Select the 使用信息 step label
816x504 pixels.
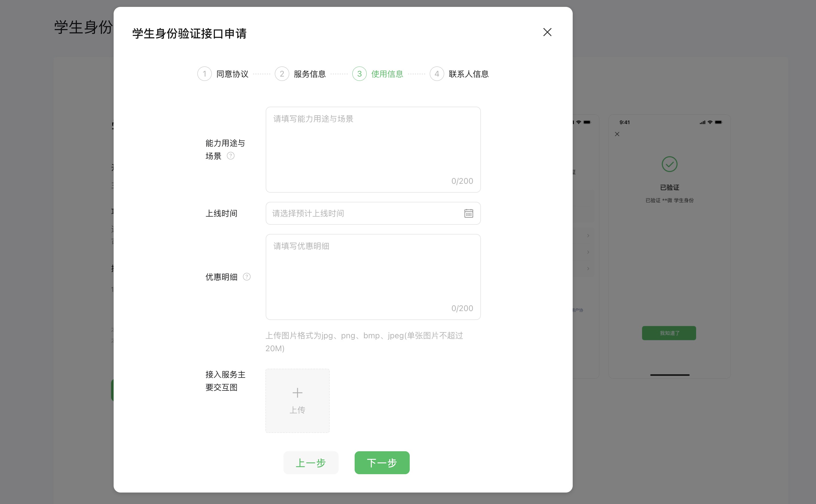pyautogui.click(x=387, y=74)
